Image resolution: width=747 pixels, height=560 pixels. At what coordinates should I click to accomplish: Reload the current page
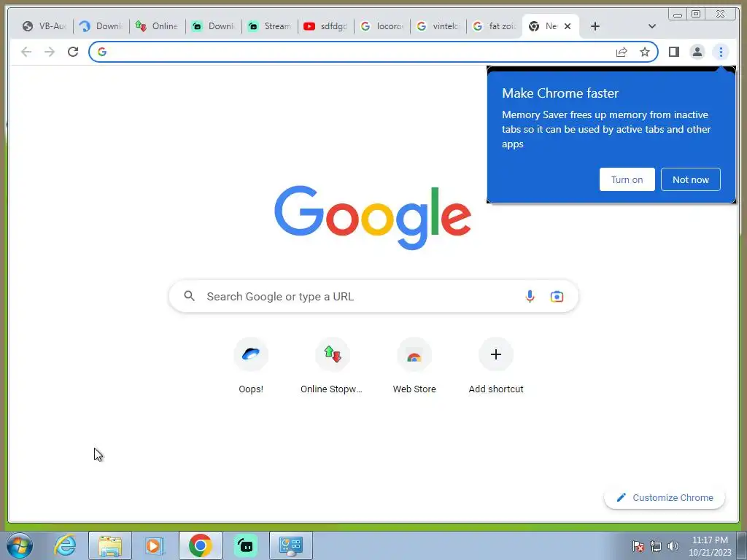[x=73, y=52]
